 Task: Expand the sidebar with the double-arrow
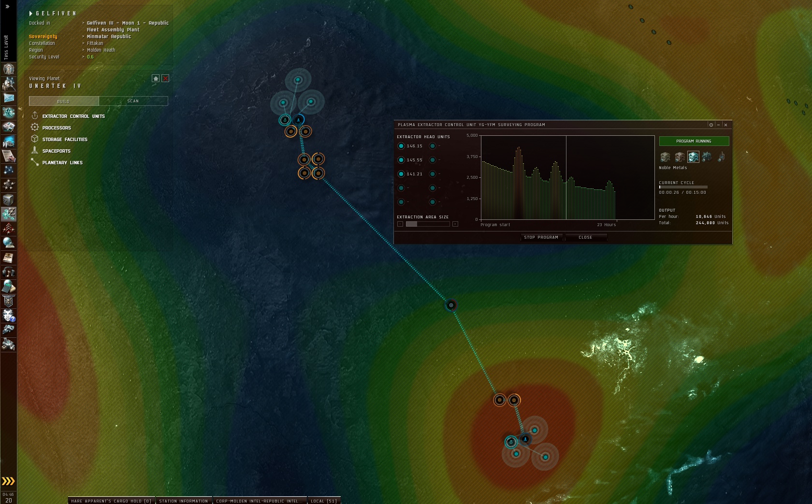pyautogui.click(x=7, y=6)
